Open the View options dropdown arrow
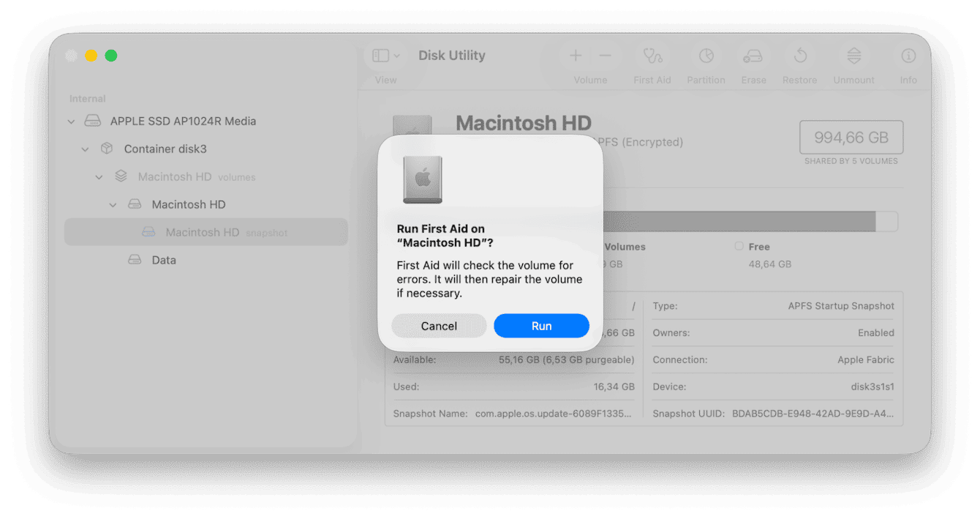 pyautogui.click(x=395, y=55)
